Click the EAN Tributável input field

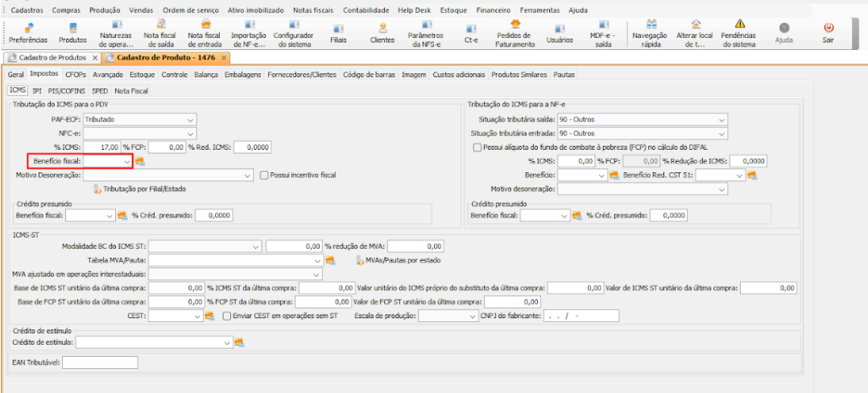pos(98,362)
